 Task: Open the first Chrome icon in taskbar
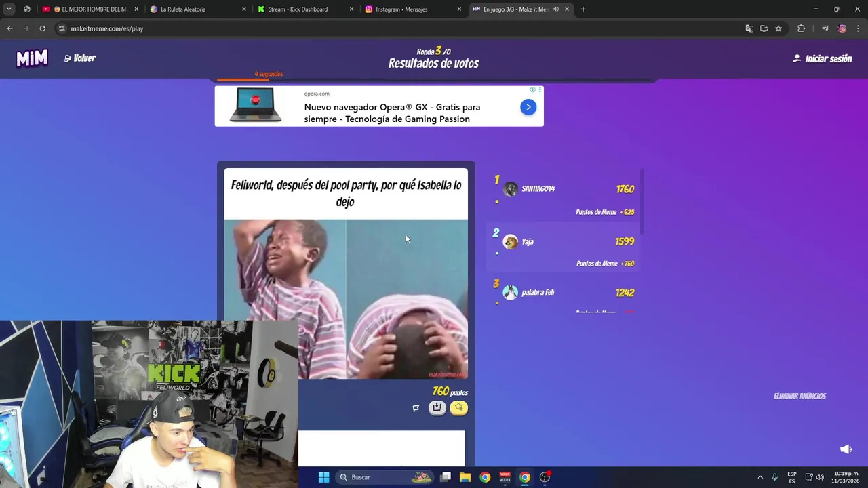[x=485, y=477]
